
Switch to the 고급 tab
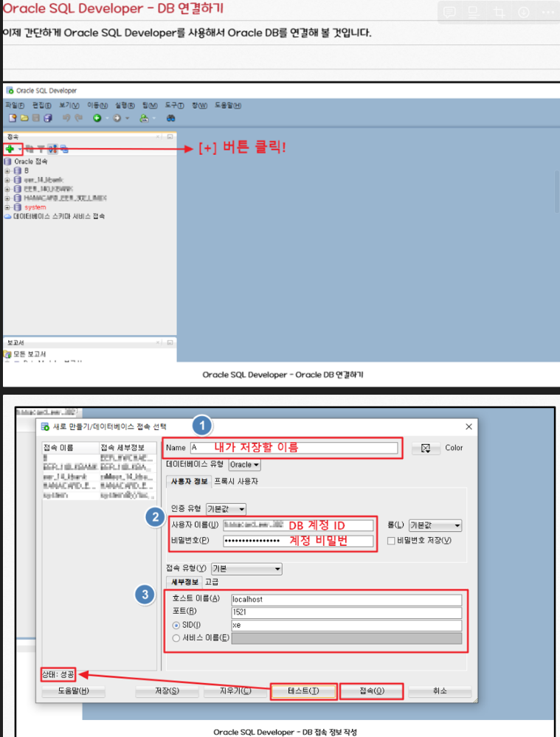click(x=212, y=582)
